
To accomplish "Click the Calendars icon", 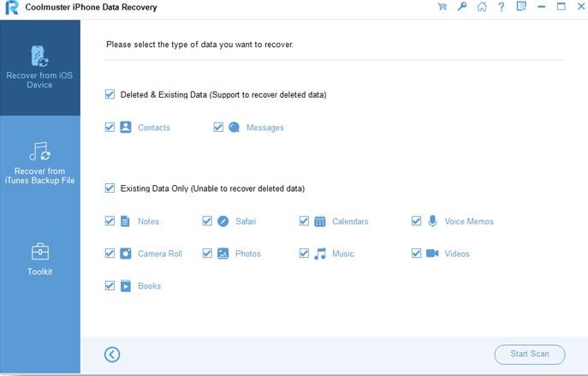I will click(x=320, y=221).
